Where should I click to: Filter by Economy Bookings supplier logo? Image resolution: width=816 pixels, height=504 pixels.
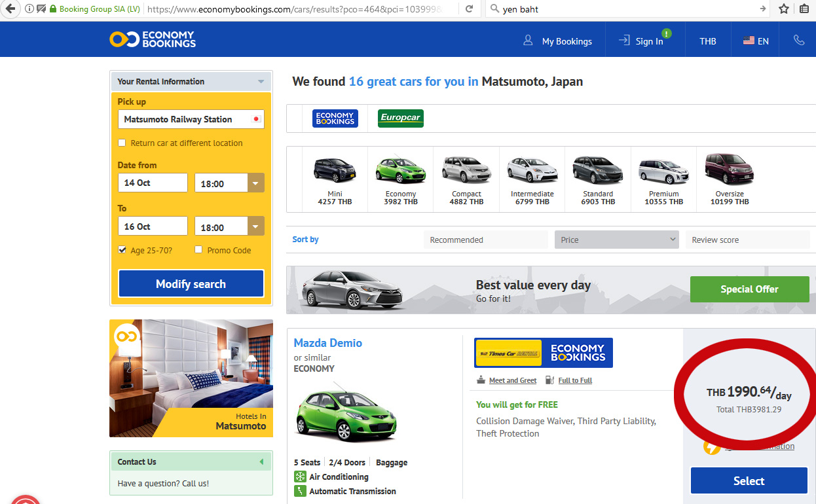(335, 118)
